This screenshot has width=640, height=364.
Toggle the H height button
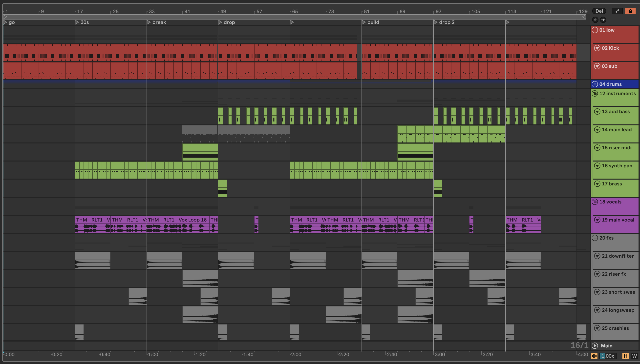(626, 356)
